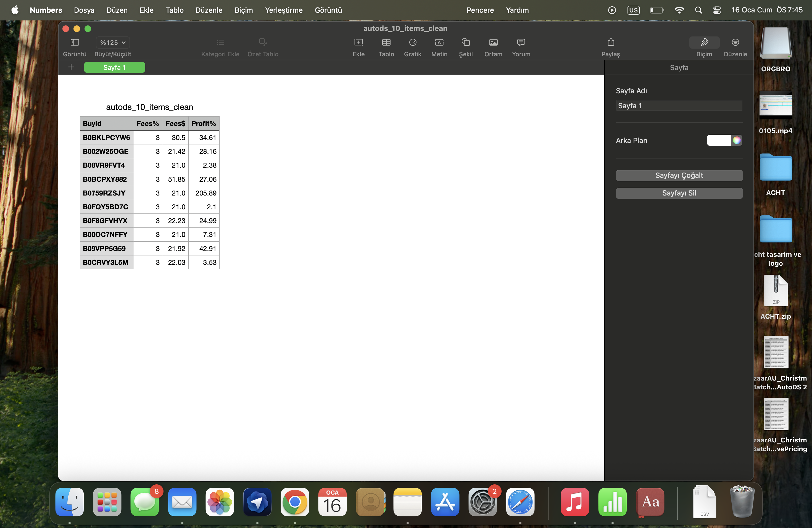The width and height of the screenshot is (812, 528).
Task: Toggle the Düzenle organize sidebar
Action: 735,42
